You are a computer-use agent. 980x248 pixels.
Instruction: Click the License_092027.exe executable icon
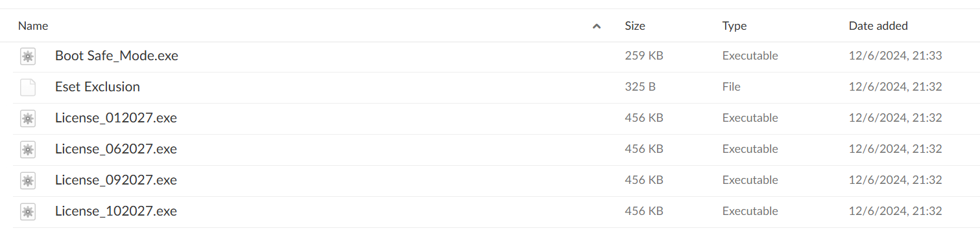(x=27, y=181)
